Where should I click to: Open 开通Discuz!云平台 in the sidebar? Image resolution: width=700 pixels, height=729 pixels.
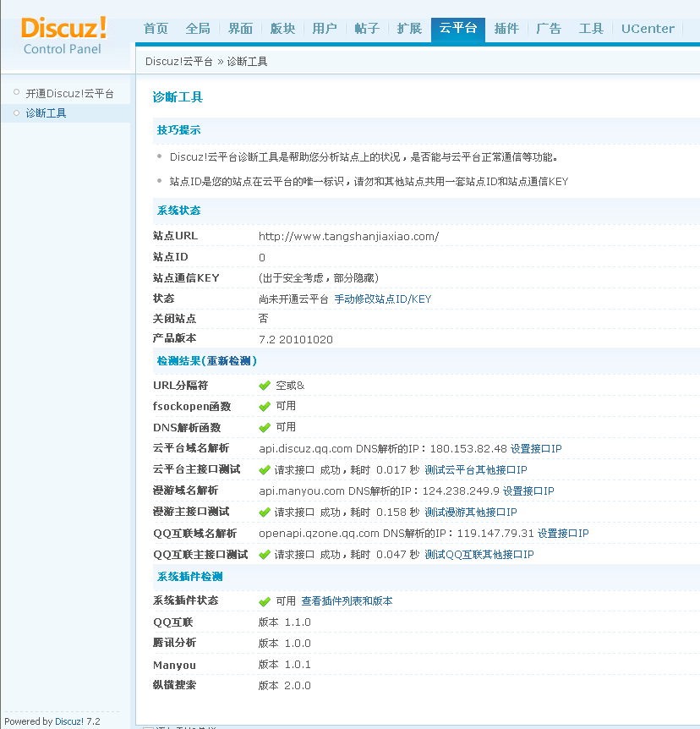click(x=69, y=93)
